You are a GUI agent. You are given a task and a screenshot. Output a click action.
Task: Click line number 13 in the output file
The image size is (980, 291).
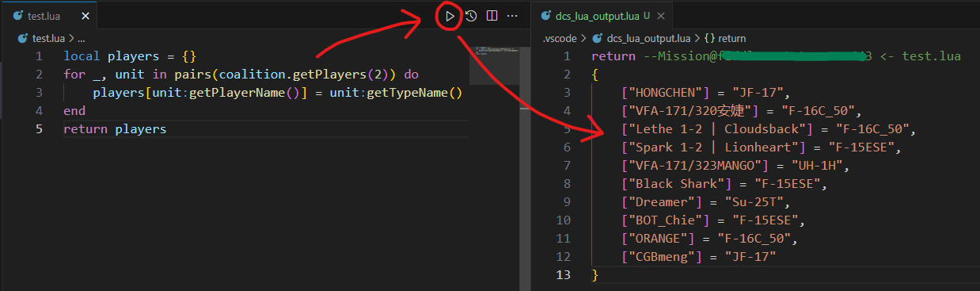(563, 275)
